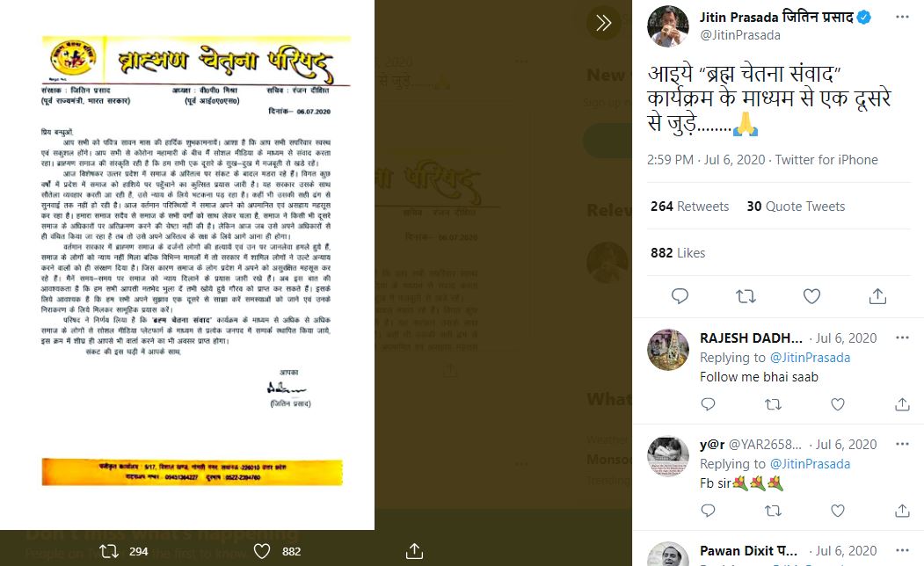
Task: Share y@r's reply
Action: 902,511
